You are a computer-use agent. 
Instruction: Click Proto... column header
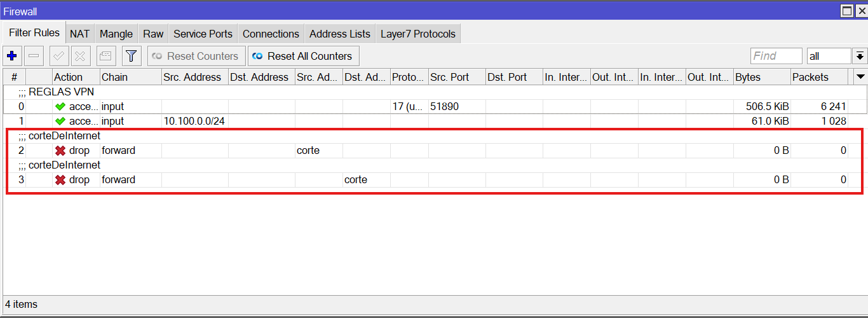[409, 77]
